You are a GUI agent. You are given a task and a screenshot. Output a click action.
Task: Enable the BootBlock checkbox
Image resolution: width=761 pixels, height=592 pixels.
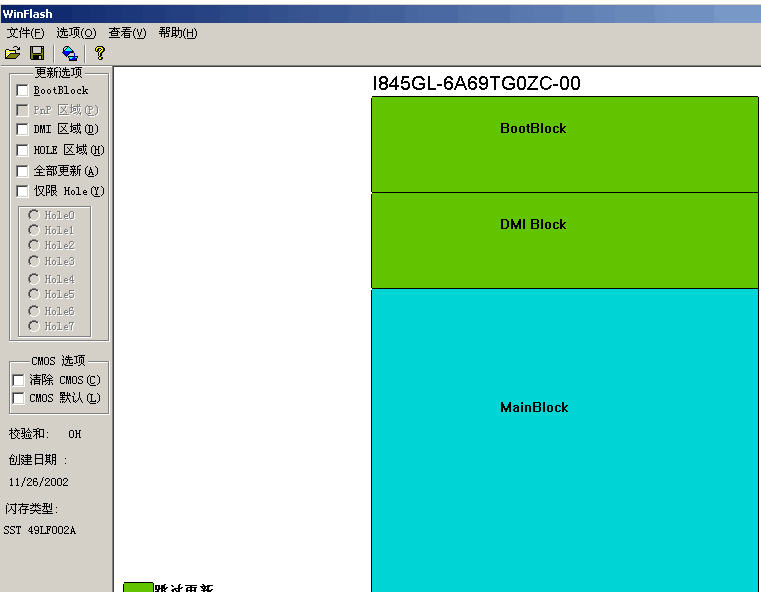(x=23, y=91)
